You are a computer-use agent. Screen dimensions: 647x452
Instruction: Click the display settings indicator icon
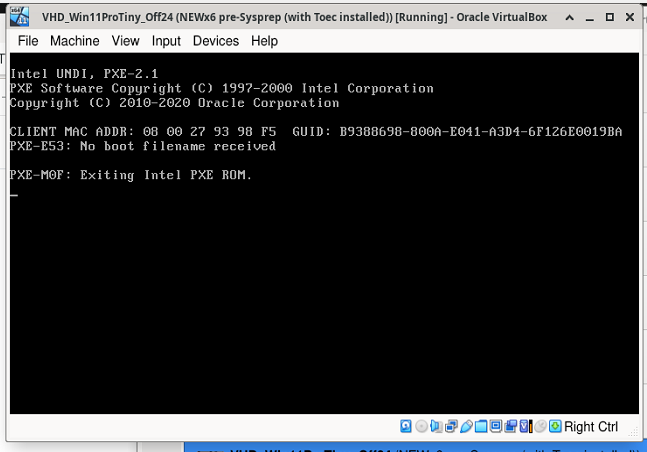tap(496, 426)
